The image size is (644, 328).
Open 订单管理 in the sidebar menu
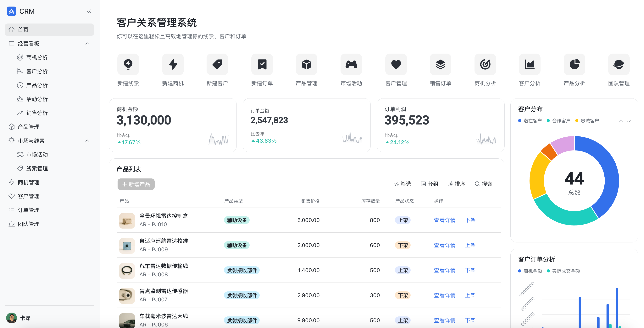click(x=29, y=210)
